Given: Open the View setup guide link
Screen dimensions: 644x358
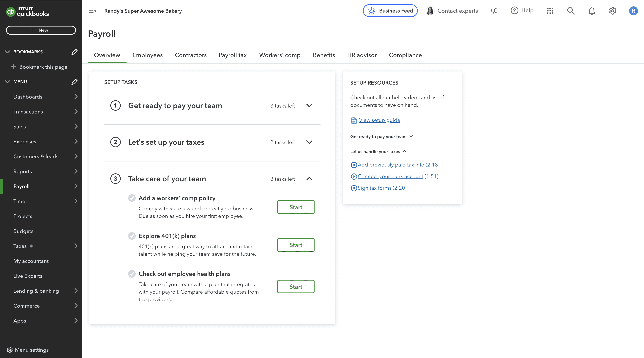Looking at the screenshot, I should coord(379,120).
